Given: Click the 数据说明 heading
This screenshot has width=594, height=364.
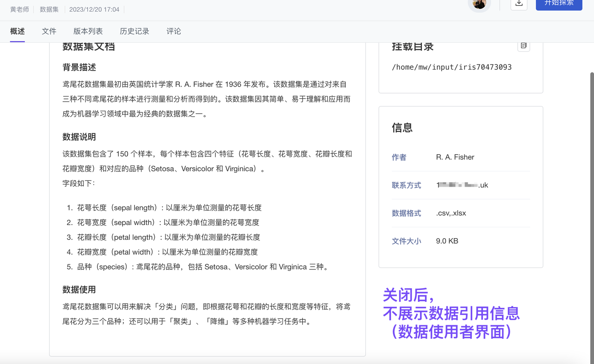Looking at the screenshot, I should [x=79, y=137].
